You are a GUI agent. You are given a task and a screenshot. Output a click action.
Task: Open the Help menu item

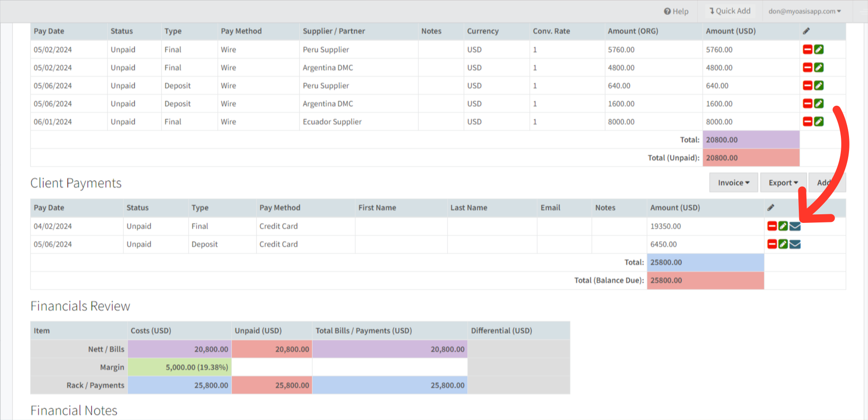point(676,11)
